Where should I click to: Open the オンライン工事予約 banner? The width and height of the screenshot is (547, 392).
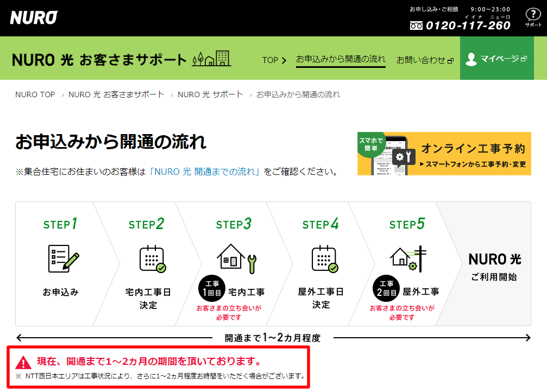point(444,154)
